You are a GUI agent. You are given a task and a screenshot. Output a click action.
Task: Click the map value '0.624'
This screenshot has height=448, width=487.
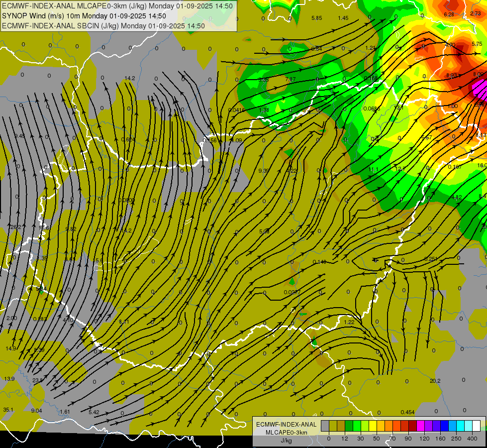pyautogui.click(x=128, y=139)
